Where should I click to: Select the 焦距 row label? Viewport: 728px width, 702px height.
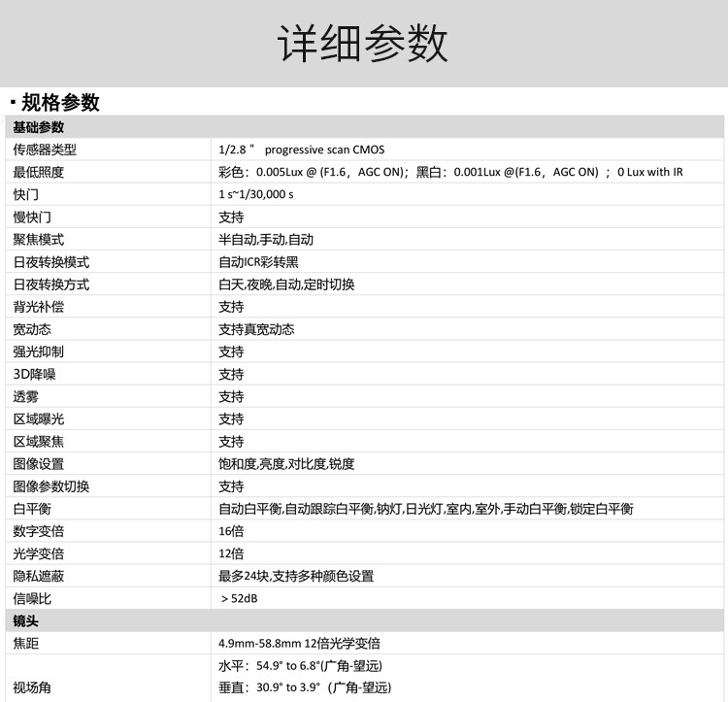(x=25, y=643)
